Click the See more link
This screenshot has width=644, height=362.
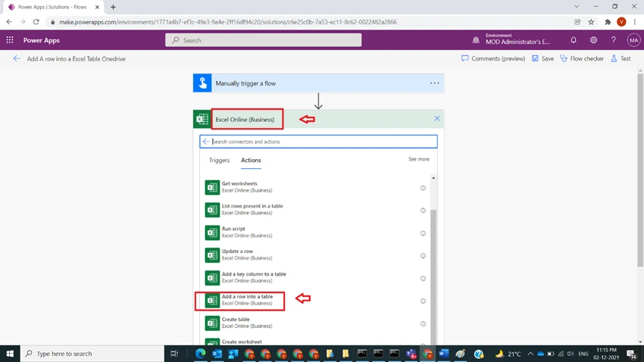click(x=419, y=159)
